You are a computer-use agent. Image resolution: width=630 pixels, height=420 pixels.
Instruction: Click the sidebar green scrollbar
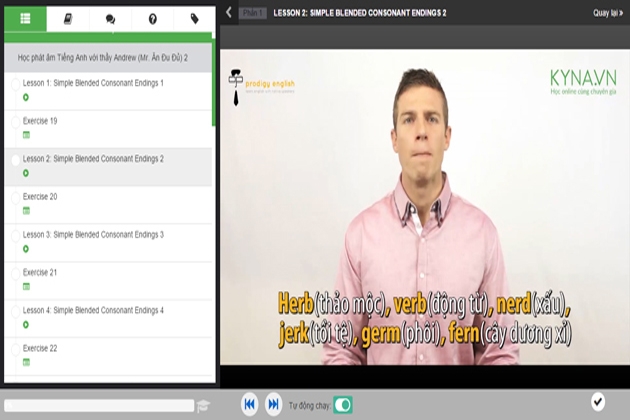[214, 82]
